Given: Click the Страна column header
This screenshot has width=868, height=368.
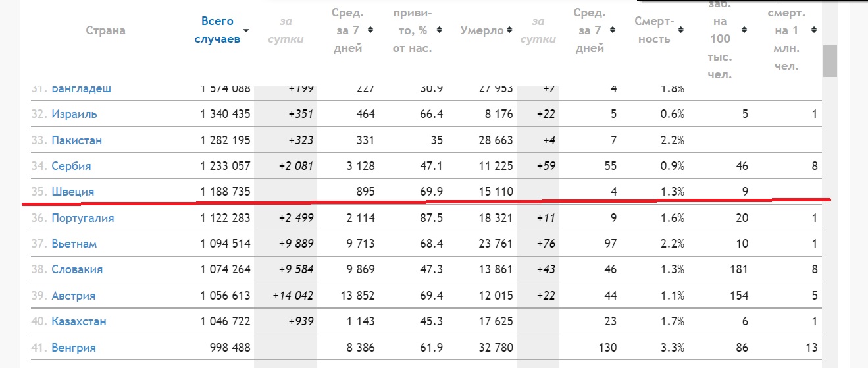Looking at the screenshot, I should (x=105, y=30).
